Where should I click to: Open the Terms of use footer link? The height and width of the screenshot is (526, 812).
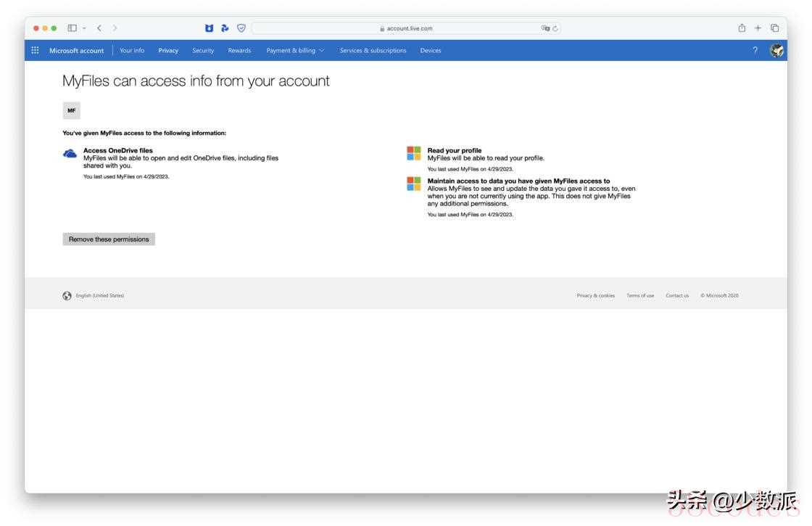click(x=640, y=295)
